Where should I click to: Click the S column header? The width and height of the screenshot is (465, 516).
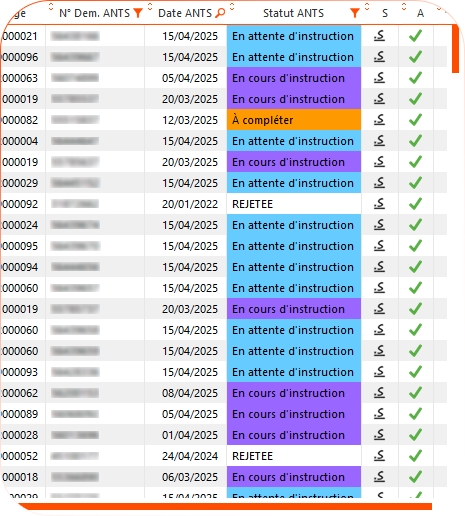tap(385, 13)
